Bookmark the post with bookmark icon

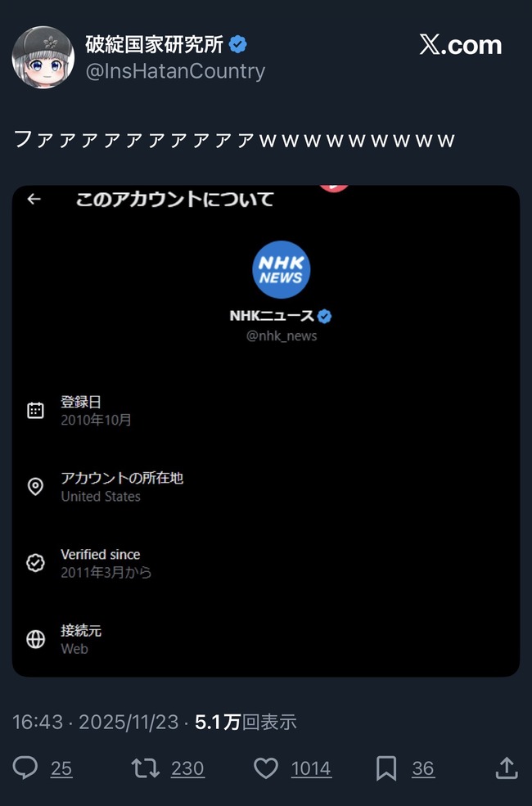386,768
